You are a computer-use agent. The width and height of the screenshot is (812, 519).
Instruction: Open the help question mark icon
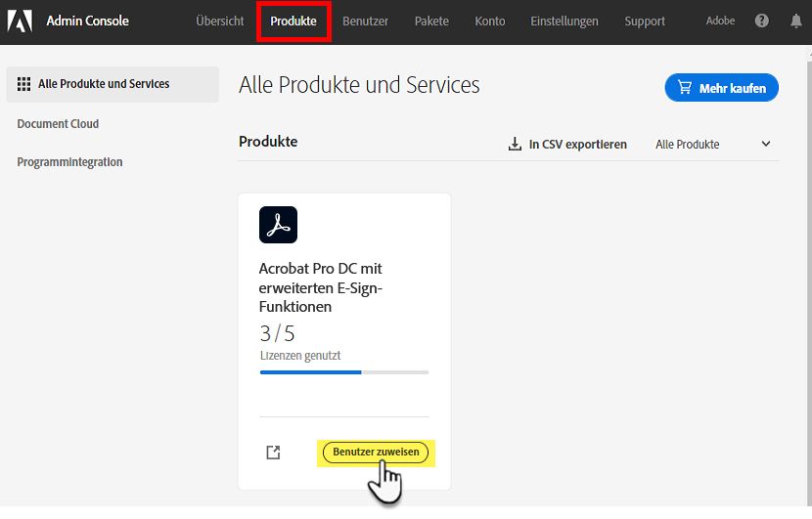click(x=761, y=21)
